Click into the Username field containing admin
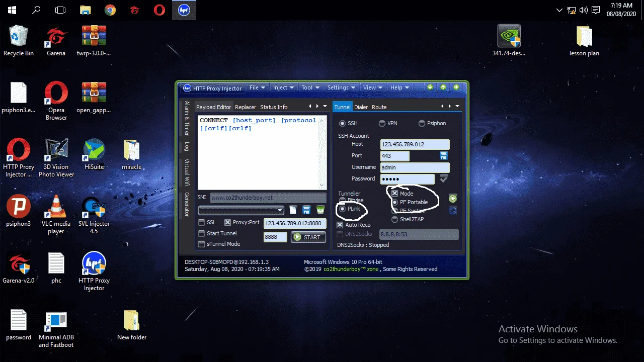 click(x=415, y=167)
